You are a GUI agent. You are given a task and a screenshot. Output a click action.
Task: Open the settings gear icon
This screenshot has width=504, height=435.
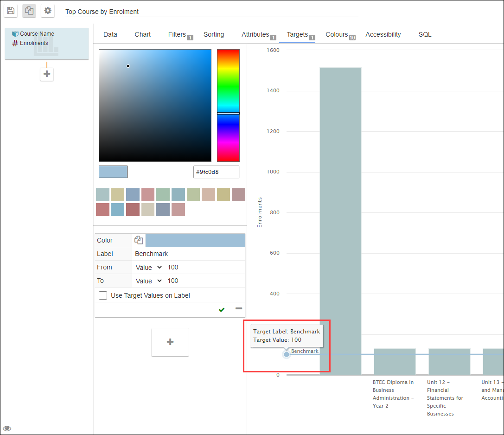pyautogui.click(x=48, y=11)
